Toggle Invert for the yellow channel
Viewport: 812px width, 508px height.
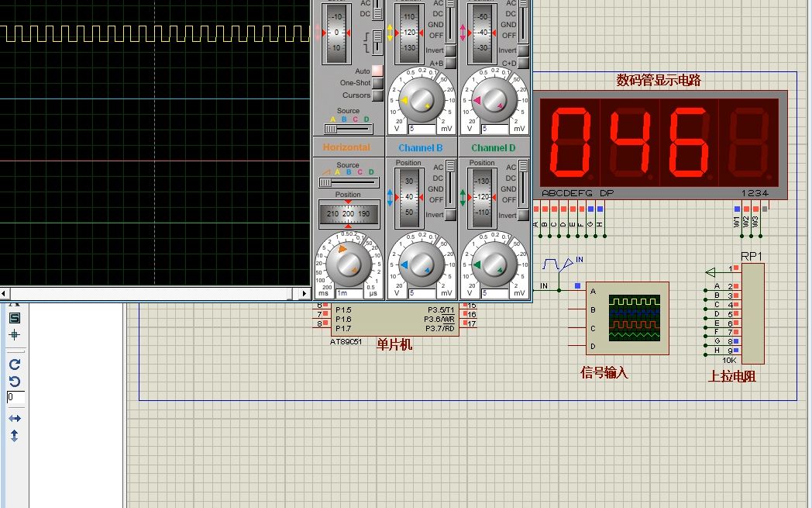pyautogui.click(x=450, y=51)
